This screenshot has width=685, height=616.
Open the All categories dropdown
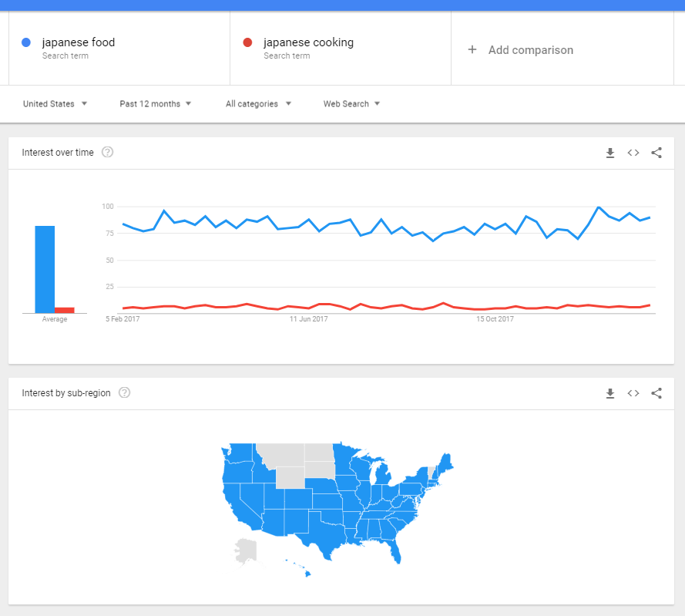point(258,104)
